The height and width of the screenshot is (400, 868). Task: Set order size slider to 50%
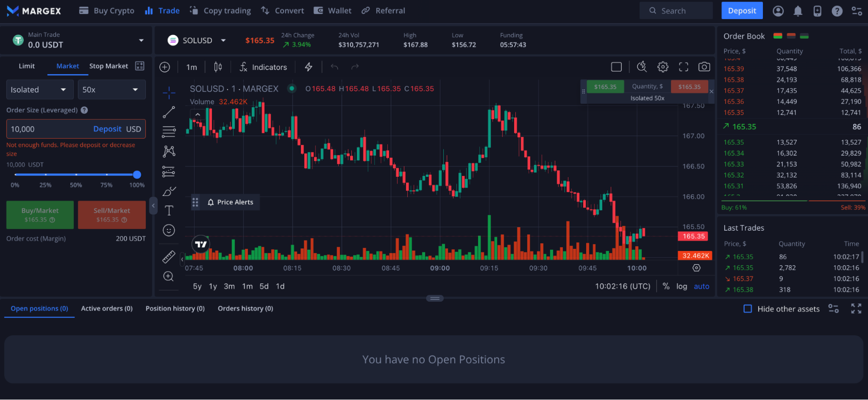(76, 175)
